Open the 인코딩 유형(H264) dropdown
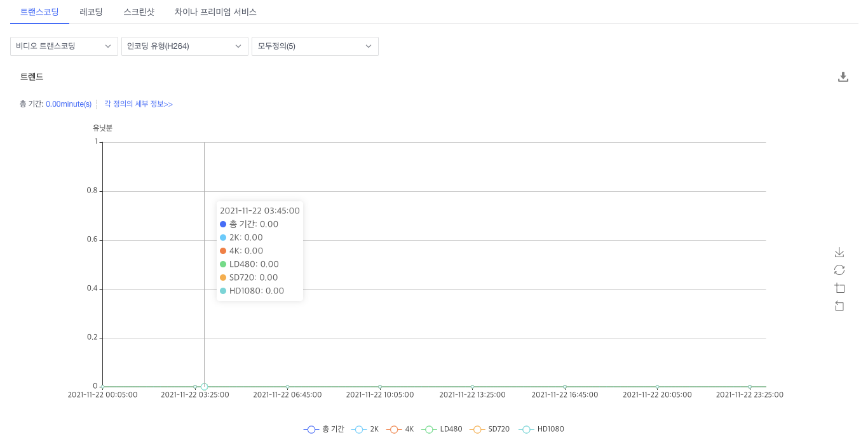The width and height of the screenshot is (868, 442). click(184, 46)
